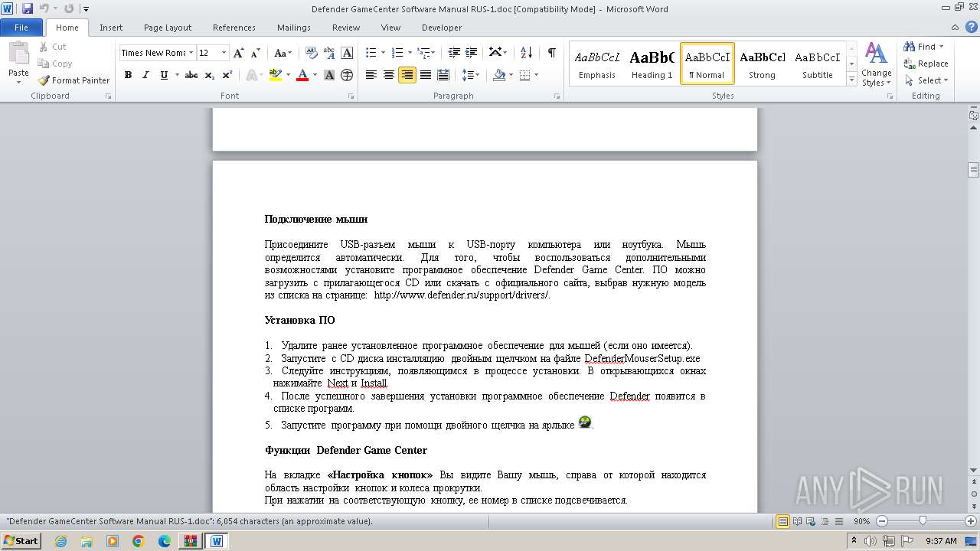This screenshot has height=551, width=980.
Task: Open numbering style dropdown arrow
Action: [410, 53]
